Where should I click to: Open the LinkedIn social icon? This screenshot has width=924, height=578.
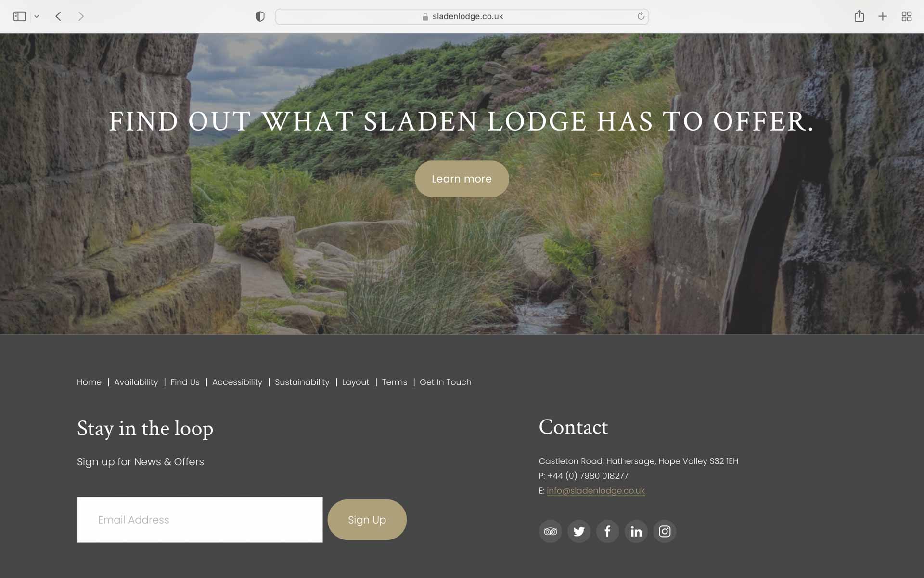pyautogui.click(x=636, y=531)
